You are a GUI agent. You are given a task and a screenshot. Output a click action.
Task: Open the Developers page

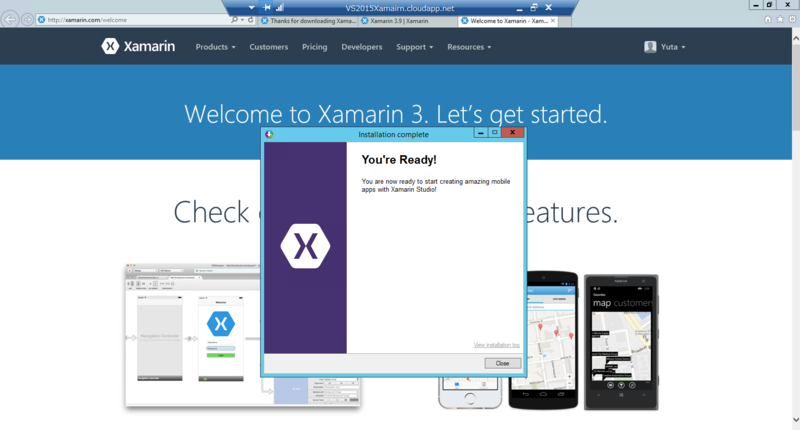(x=362, y=47)
